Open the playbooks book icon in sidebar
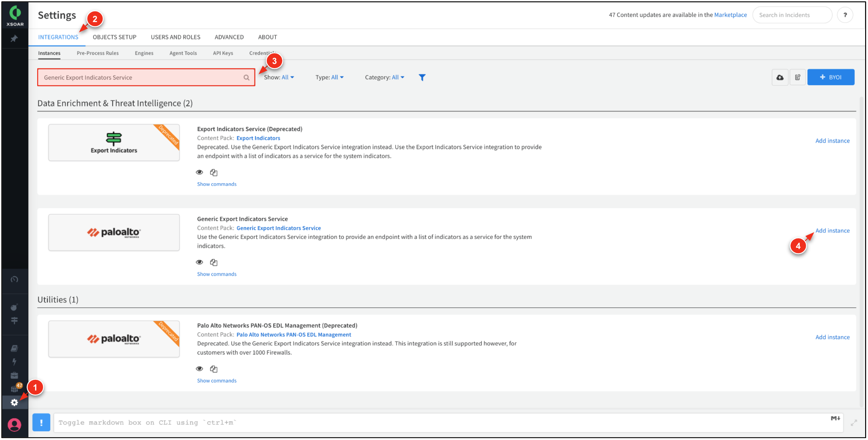 click(x=14, y=348)
